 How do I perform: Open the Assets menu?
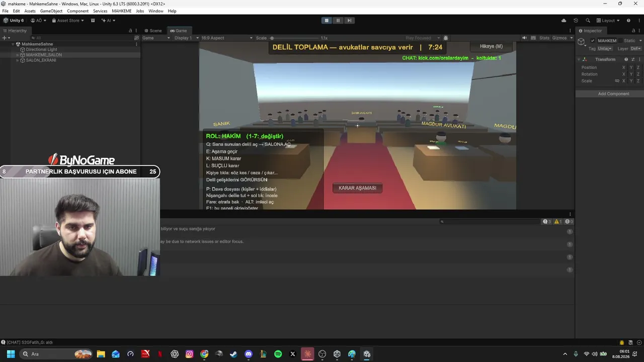(30, 11)
